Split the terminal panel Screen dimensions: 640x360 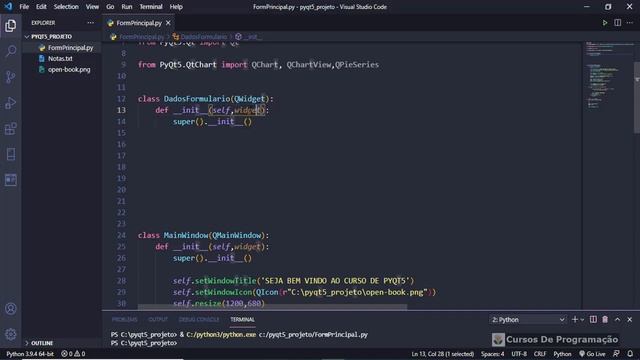(593, 320)
